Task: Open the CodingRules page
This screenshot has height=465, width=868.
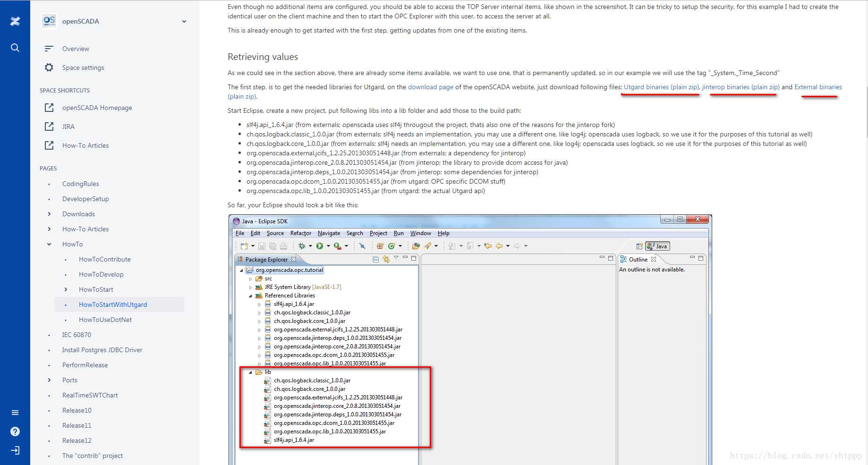Action: tap(81, 184)
